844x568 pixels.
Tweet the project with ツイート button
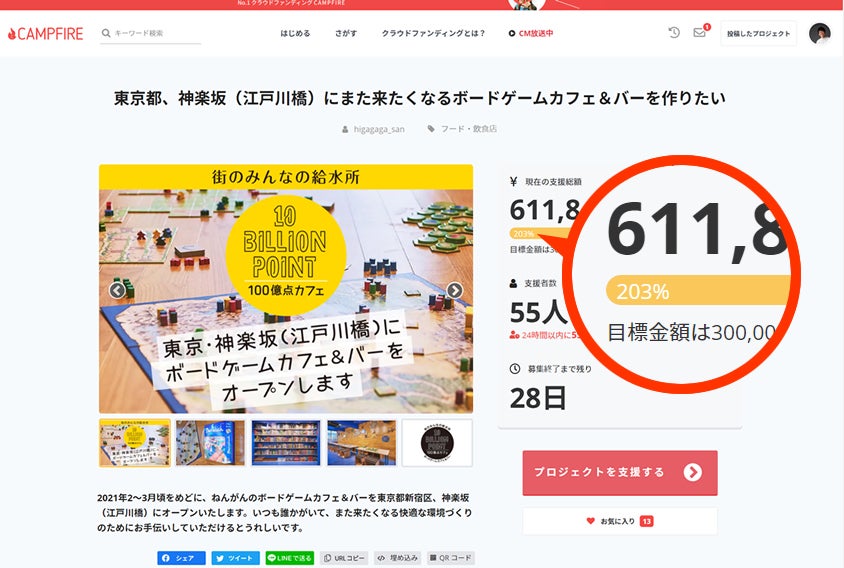tap(236, 558)
